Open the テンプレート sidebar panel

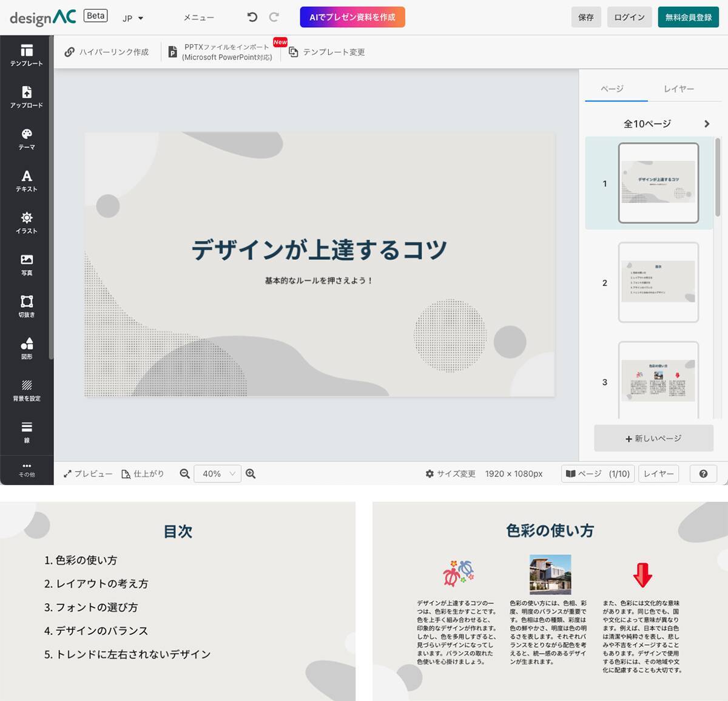tap(26, 55)
